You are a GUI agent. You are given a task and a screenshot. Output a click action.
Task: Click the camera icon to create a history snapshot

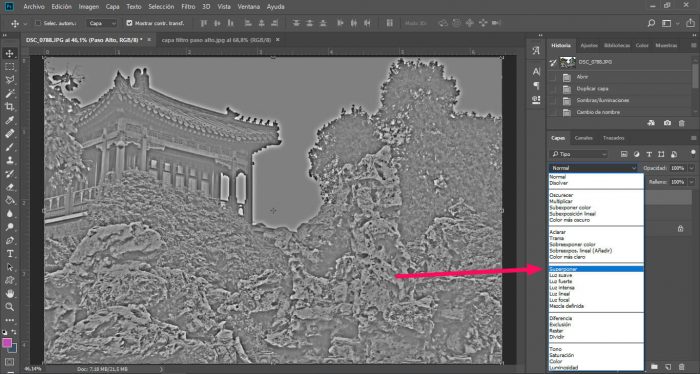pyautogui.click(x=667, y=123)
